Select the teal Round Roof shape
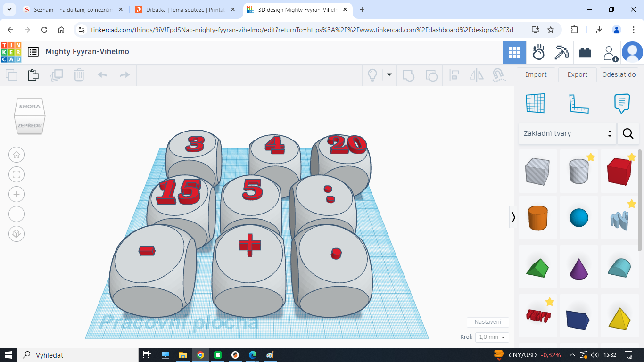The width and height of the screenshot is (644, 362). click(x=620, y=267)
